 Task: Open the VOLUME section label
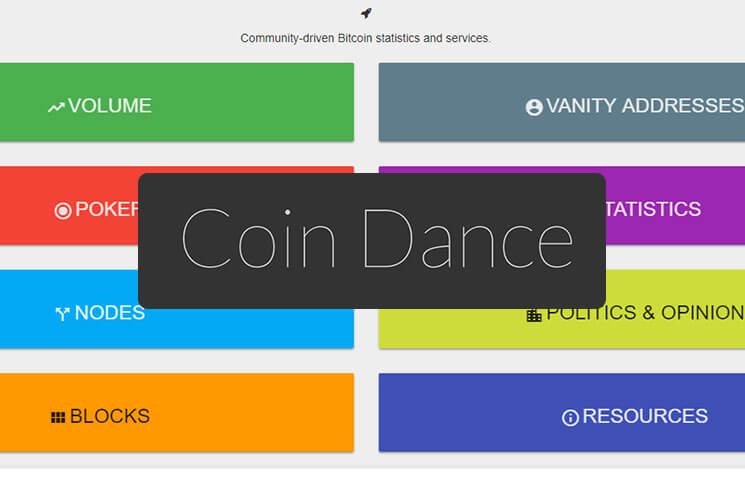[110, 106]
